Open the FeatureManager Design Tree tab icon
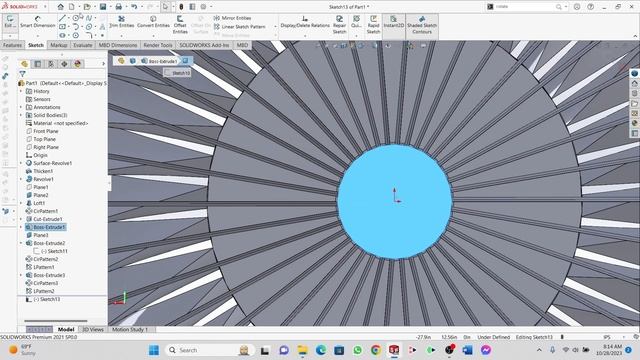The height and width of the screenshot is (360, 640). click(24, 64)
